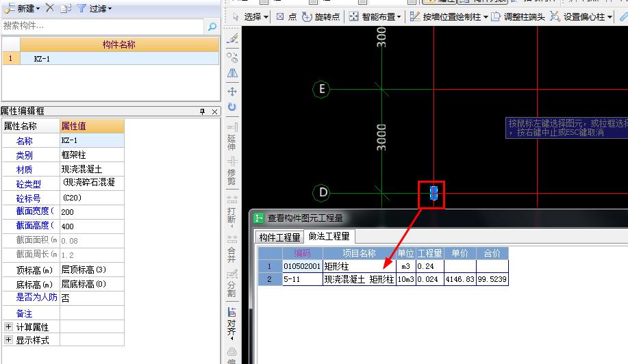Click the 构件名称 column header

(x=119, y=44)
